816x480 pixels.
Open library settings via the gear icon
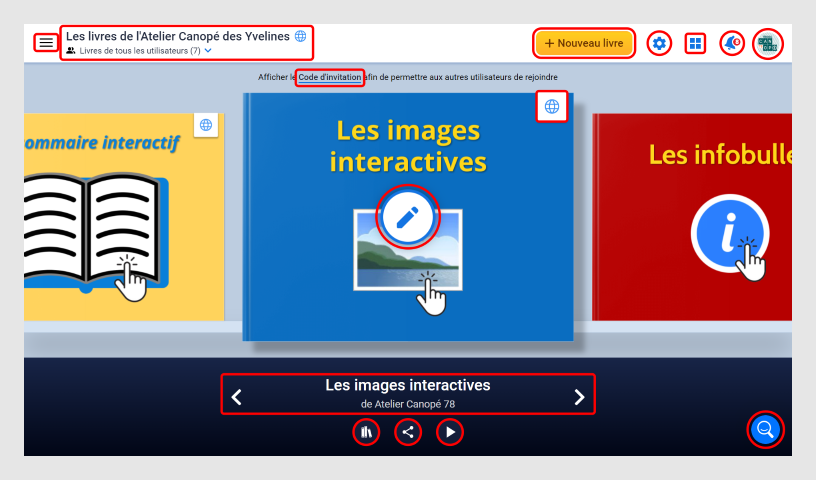coord(658,43)
